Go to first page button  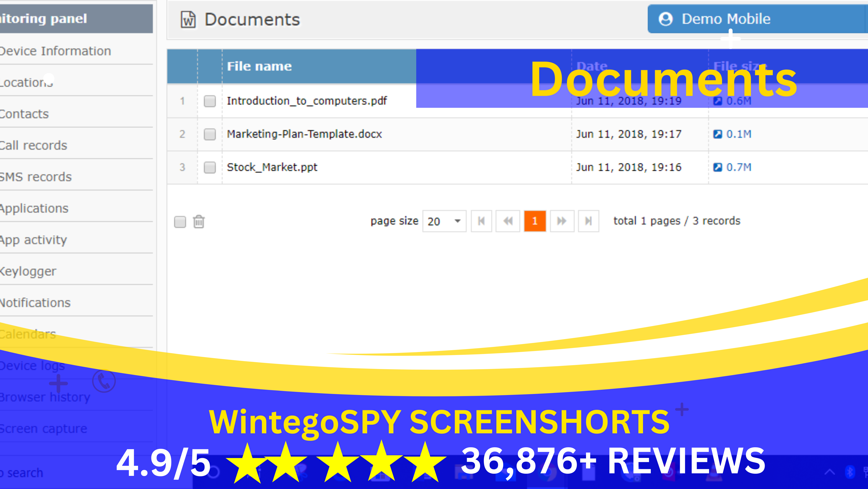tap(481, 221)
